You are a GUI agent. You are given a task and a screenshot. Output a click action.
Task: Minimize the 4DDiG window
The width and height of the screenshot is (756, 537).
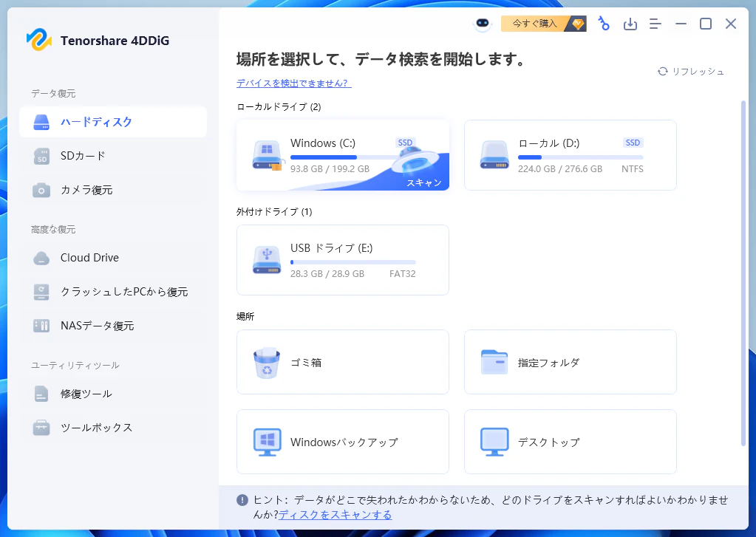pyautogui.click(x=681, y=24)
